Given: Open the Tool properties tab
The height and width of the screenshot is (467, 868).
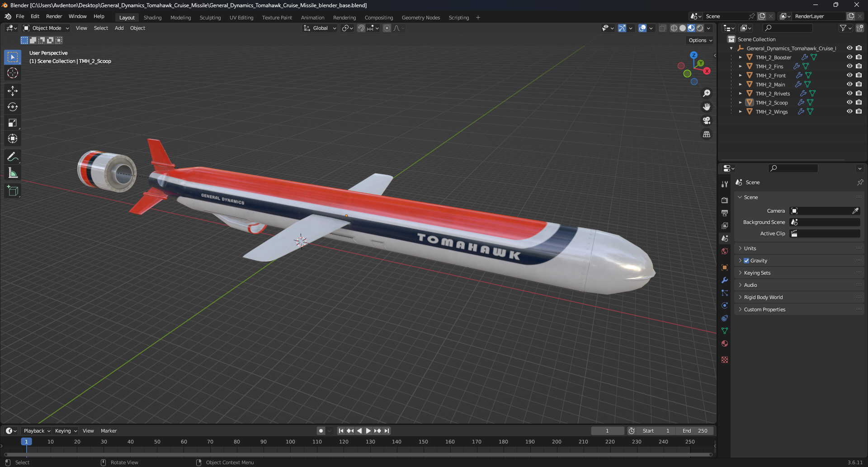Looking at the screenshot, I should 725,184.
